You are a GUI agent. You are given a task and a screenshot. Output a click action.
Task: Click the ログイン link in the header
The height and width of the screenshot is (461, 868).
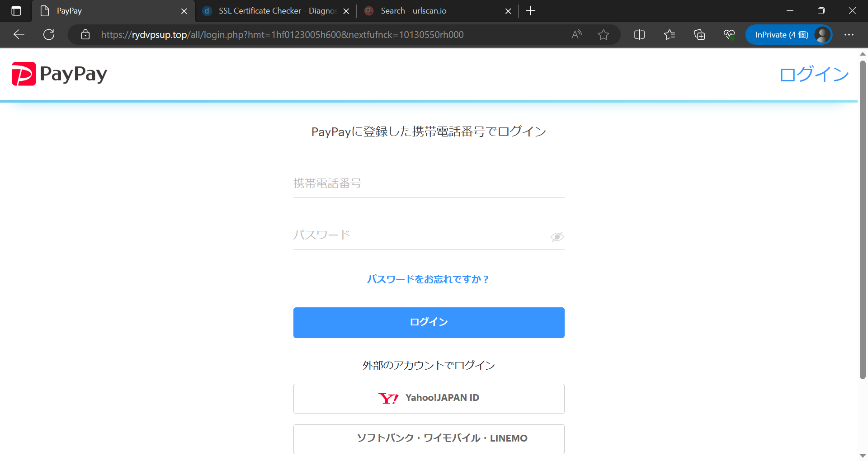click(x=814, y=74)
